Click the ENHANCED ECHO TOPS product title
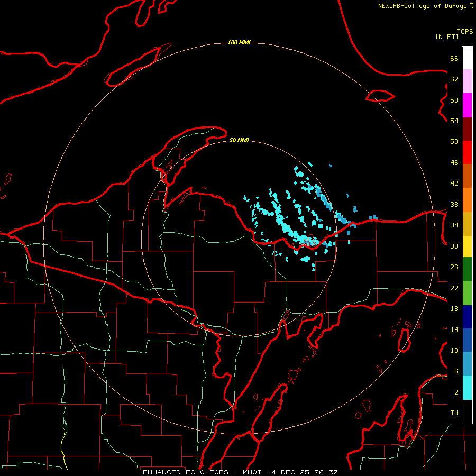The width and height of the screenshot is (476, 476). [x=188, y=472]
